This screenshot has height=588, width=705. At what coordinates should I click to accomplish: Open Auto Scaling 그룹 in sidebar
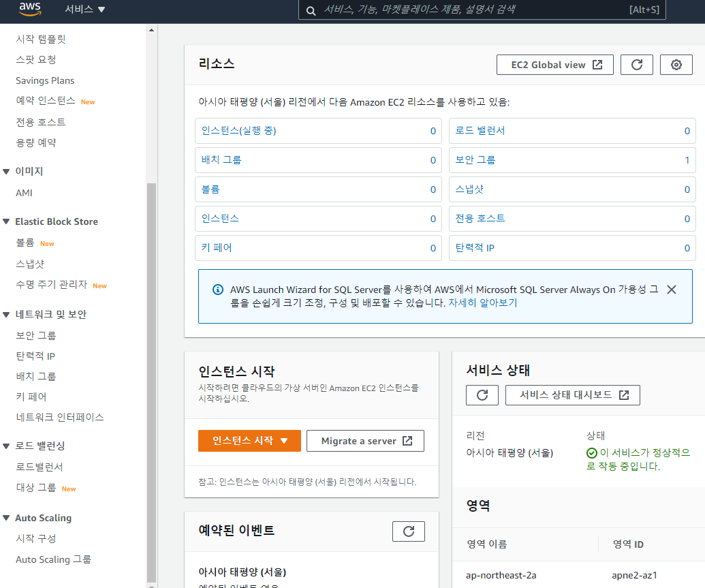coord(53,559)
